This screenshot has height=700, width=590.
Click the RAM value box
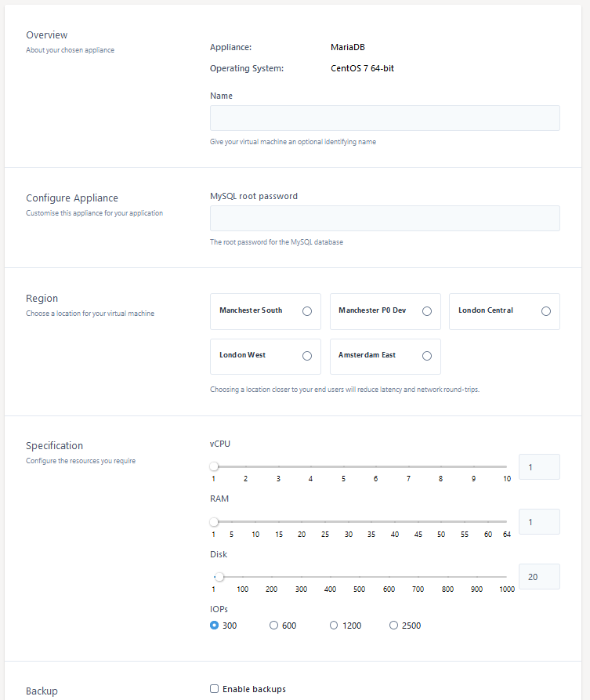coord(539,521)
